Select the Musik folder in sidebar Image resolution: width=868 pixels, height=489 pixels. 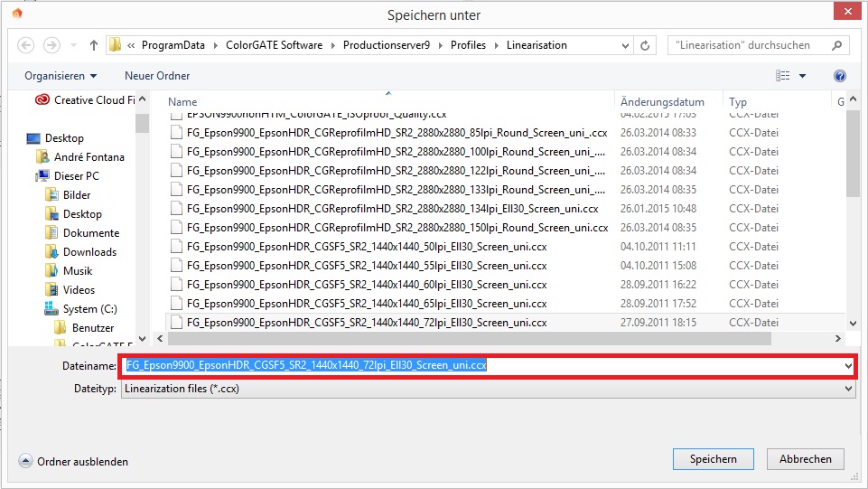pyautogui.click(x=78, y=271)
